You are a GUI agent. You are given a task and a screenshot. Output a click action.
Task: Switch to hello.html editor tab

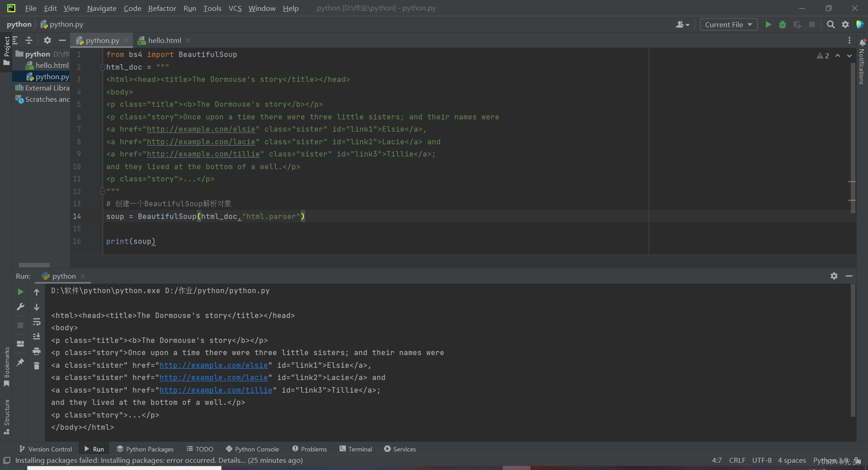[x=165, y=40]
